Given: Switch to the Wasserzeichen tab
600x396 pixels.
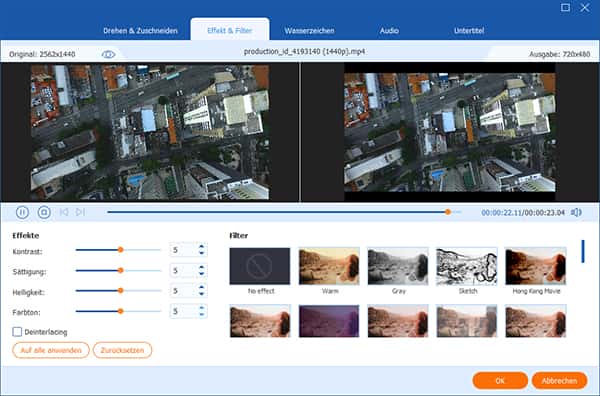Looking at the screenshot, I should [x=309, y=31].
